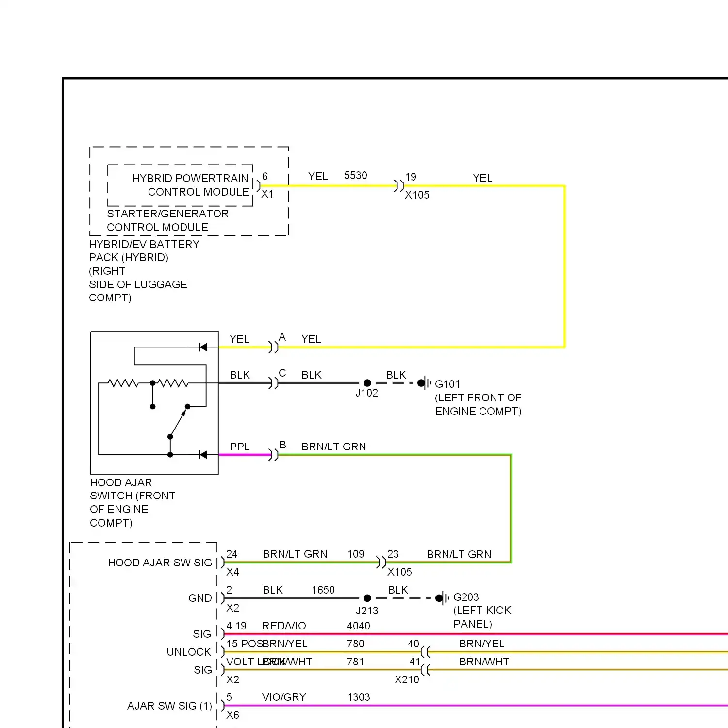Screen dimensions: 728x728
Task: Click YEL label right of connector terminal A
Action: 311,339
